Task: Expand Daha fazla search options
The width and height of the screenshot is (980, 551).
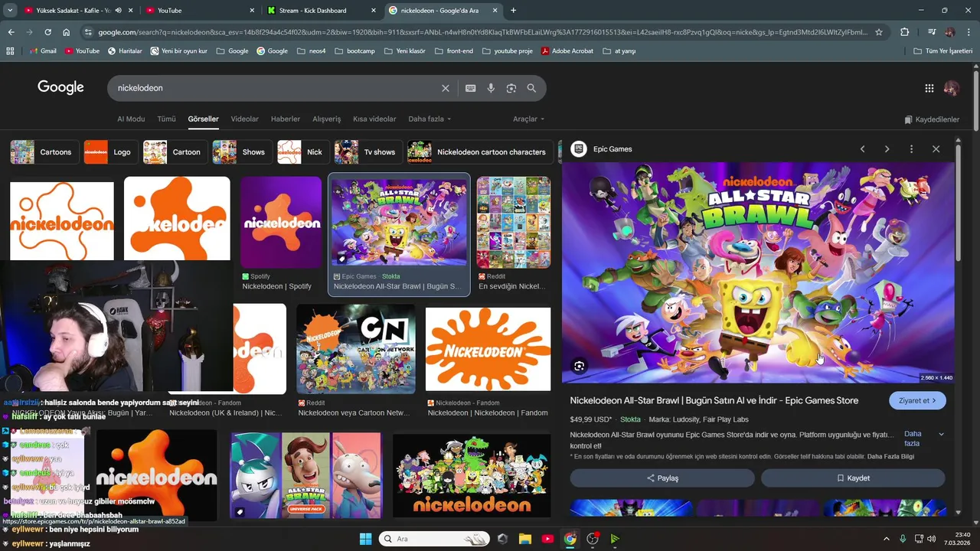Action: (x=429, y=119)
